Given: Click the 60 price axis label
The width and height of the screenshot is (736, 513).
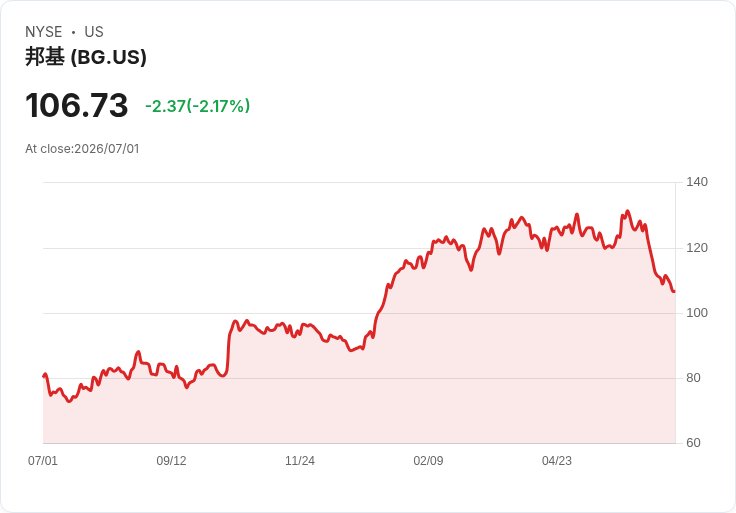Looking at the screenshot, I should coord(693,443).
